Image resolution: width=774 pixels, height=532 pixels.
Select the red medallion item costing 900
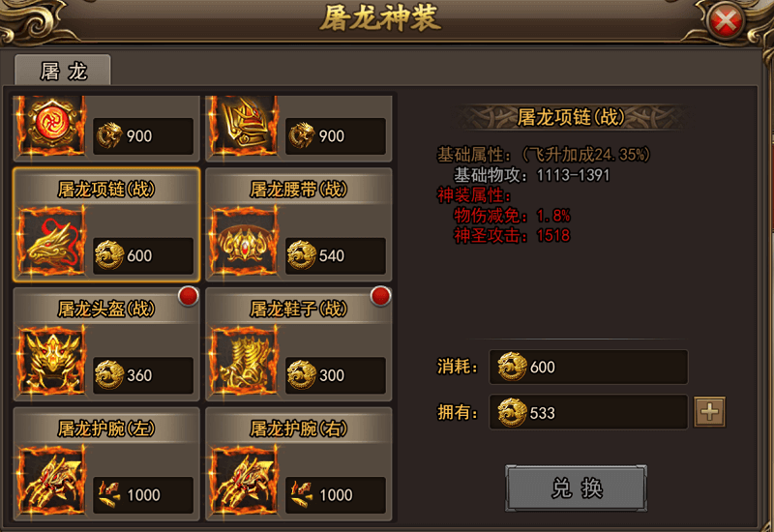(51, 126)
